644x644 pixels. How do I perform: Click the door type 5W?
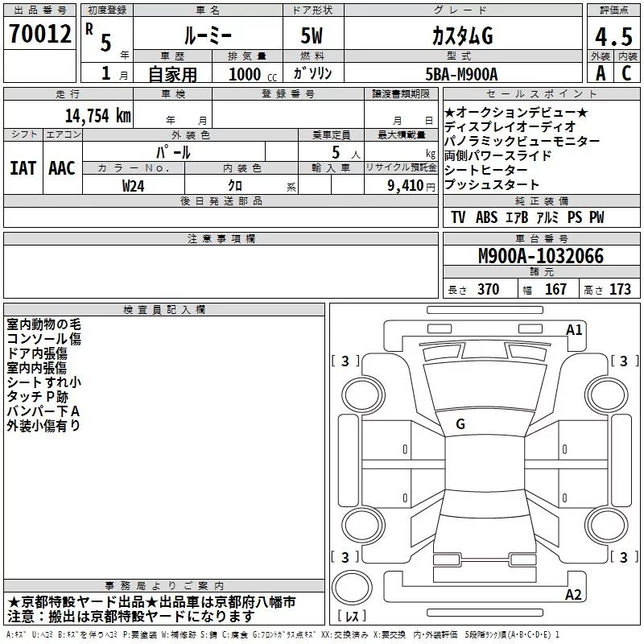pos(312,35)
